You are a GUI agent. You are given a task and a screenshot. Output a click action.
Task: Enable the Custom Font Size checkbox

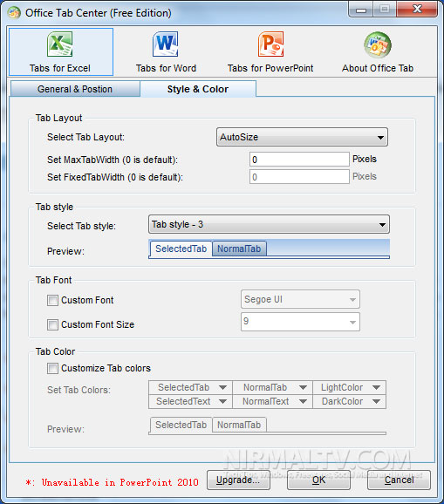52,324
